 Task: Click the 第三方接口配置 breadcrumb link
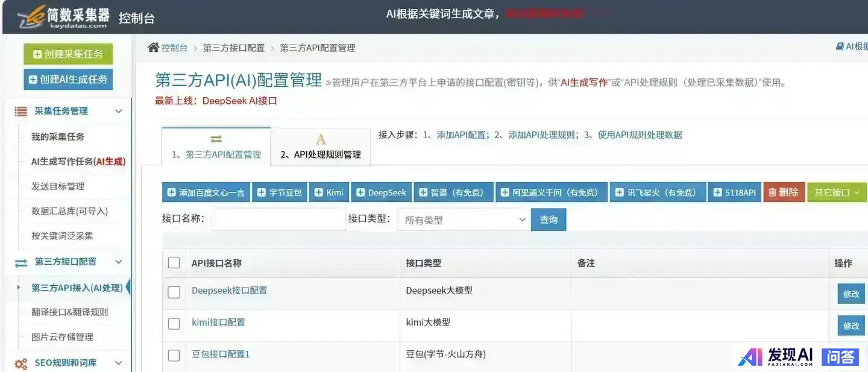click(234, 48)
